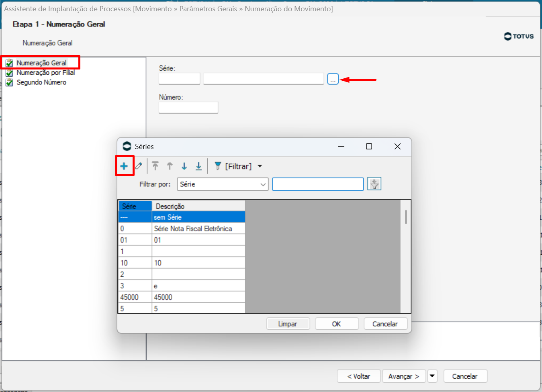This screenshot has height=392, width=542.
Task: Go back with '< Voltar'
Action: coord(359,376)
